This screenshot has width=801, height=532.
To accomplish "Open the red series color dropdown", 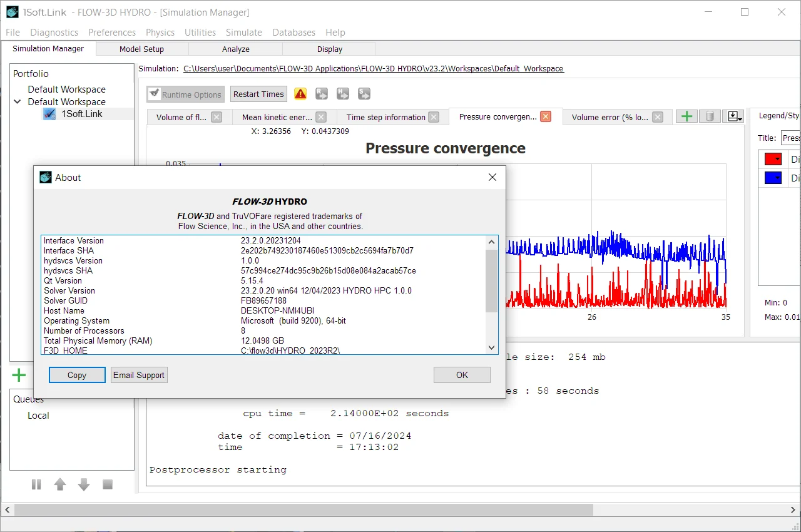I will [773, 160].
